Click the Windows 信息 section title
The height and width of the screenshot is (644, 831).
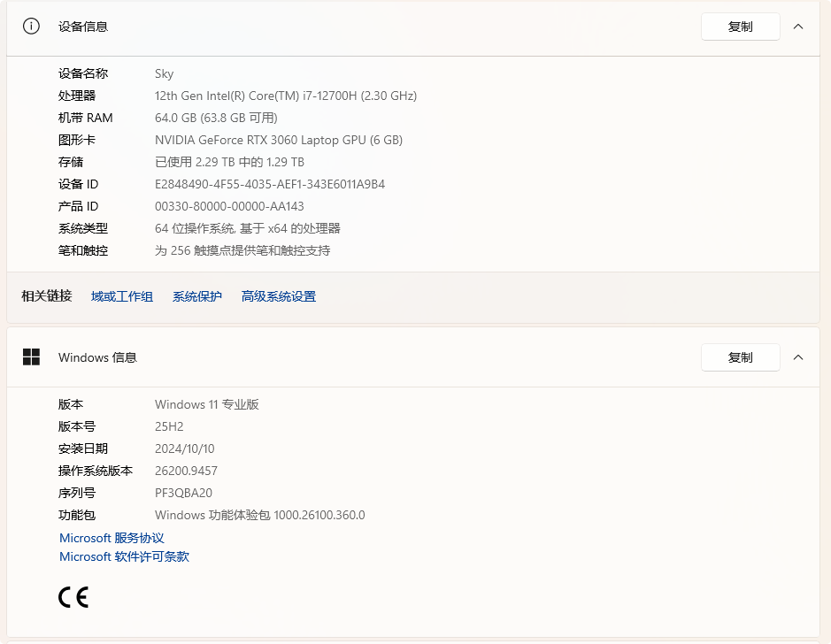click(x=97, y=357)
